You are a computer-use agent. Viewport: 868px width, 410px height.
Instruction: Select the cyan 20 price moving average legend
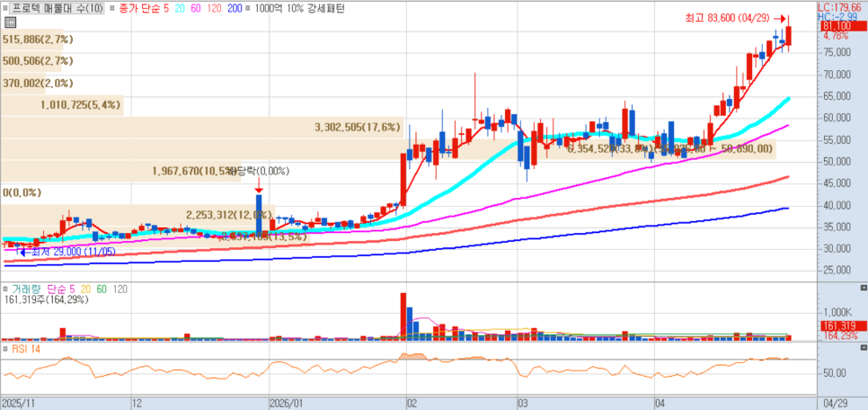click(181, 9)
